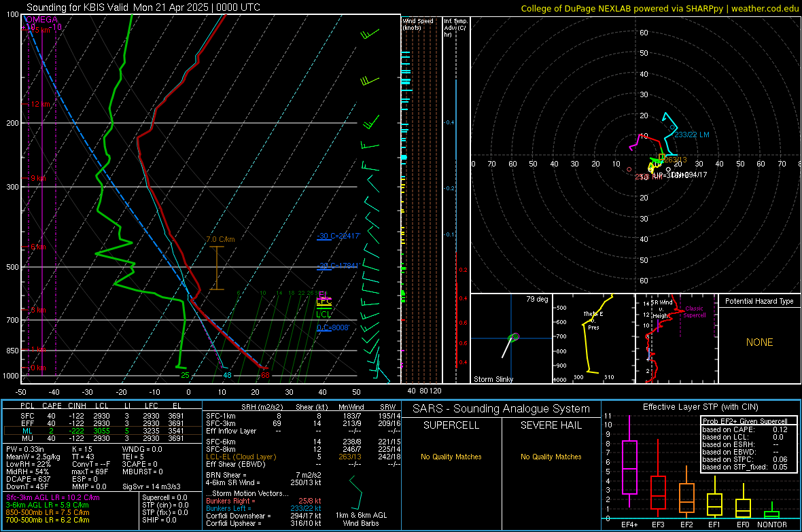
Task: Click the based on STP_fixed row
Action: click(x=745, y=467)
